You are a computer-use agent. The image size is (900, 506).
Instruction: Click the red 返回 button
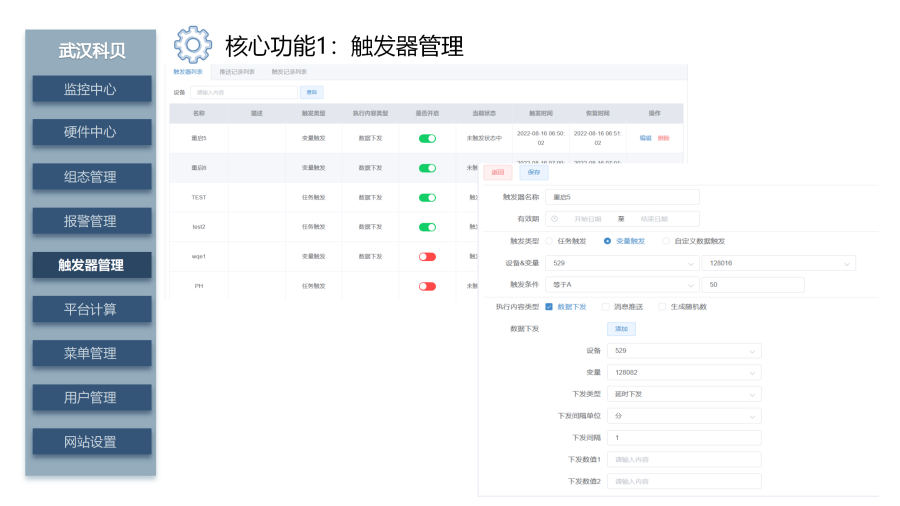click(498, 172)
